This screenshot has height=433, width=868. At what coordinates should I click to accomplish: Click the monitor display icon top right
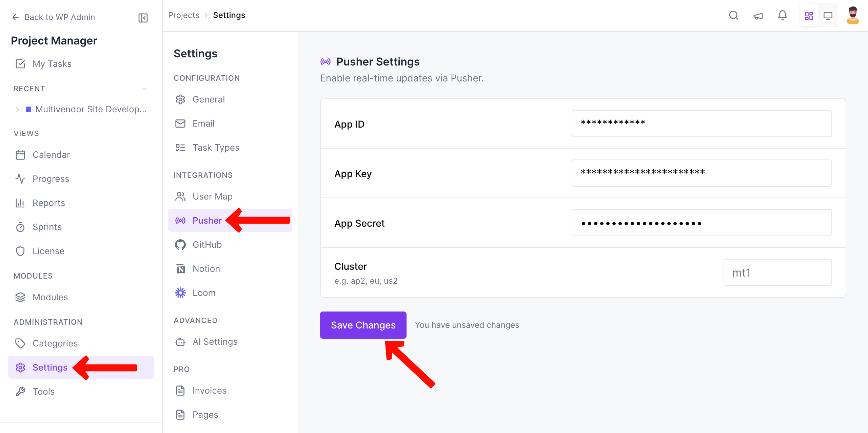pyautogui.click(x=829, y=15)
